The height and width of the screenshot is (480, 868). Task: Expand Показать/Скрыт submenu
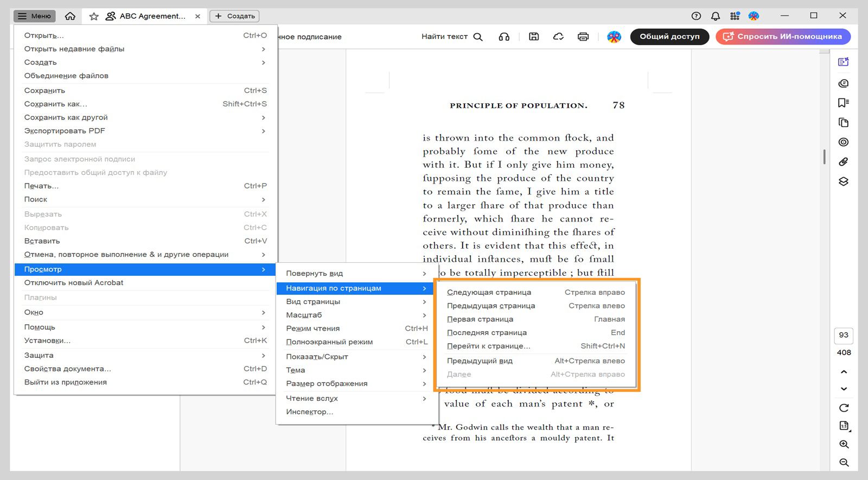click(x=356, y=357)
